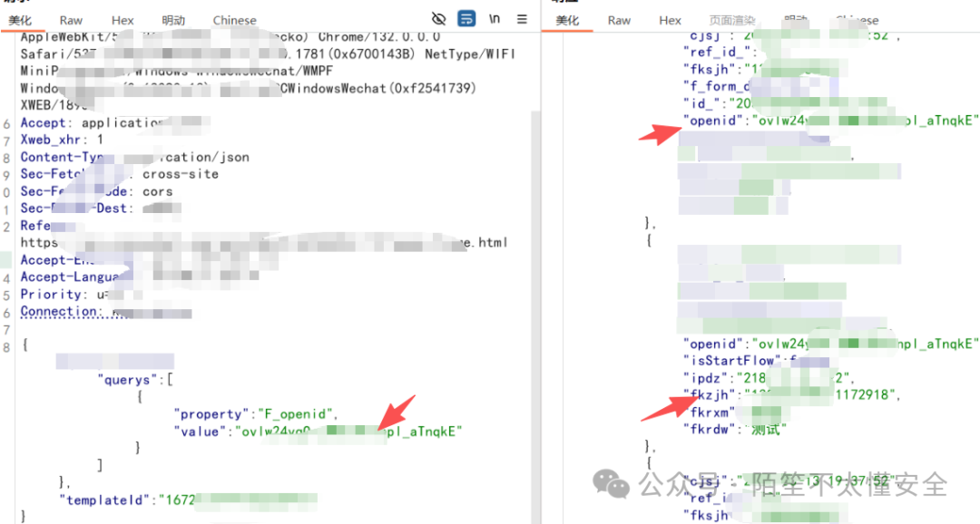Click the "templateId" line in request body

[x=188, y=500]
